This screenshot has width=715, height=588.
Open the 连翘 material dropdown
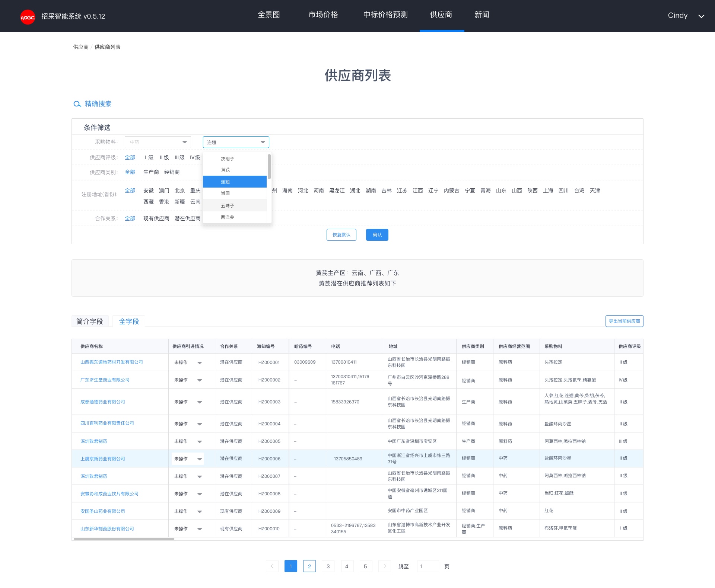236,142
